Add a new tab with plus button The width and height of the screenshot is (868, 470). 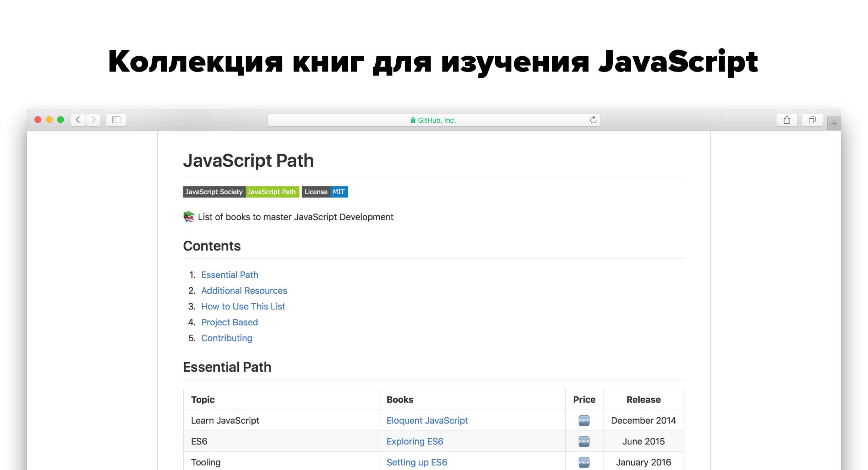click(834, 123)
